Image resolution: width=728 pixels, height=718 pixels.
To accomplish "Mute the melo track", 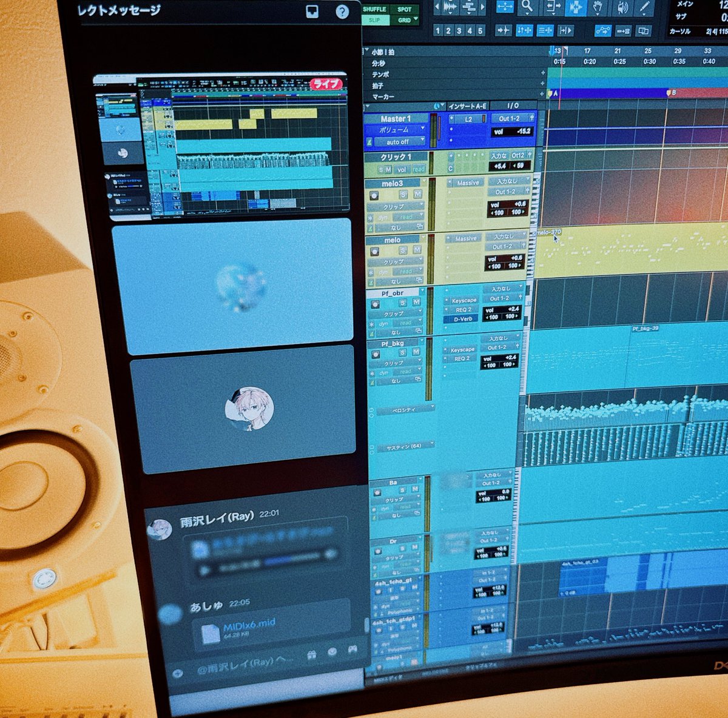I will click(417, 250).
